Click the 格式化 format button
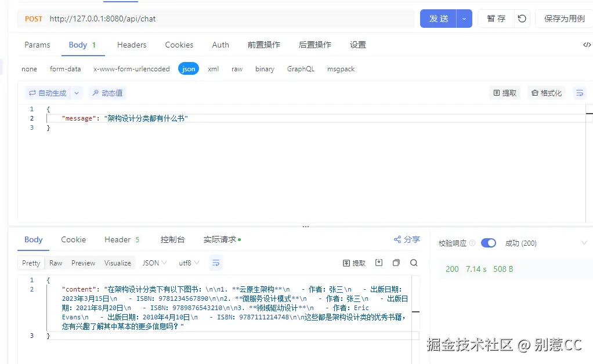 [547, 93]
